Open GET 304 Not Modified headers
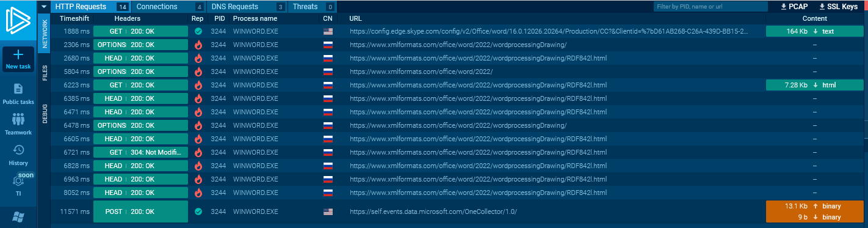This screenshot has width=868, height=228. [140, 152]
